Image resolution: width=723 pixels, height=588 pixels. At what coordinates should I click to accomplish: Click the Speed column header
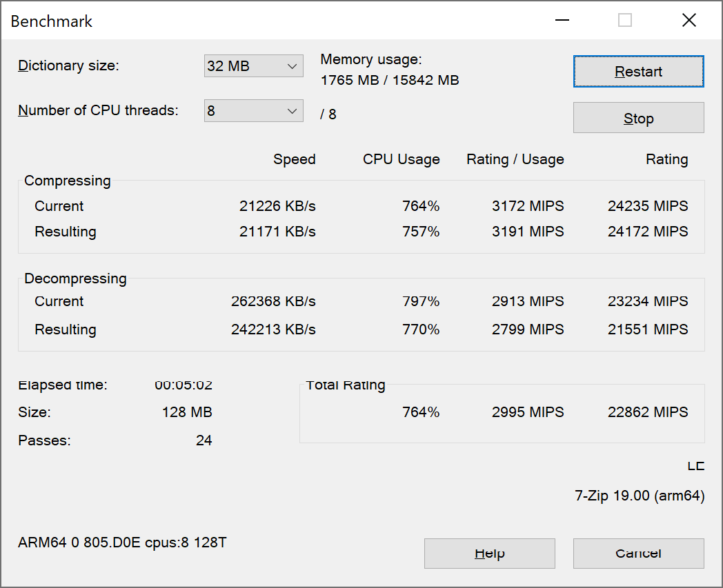(x=294, y=159)
